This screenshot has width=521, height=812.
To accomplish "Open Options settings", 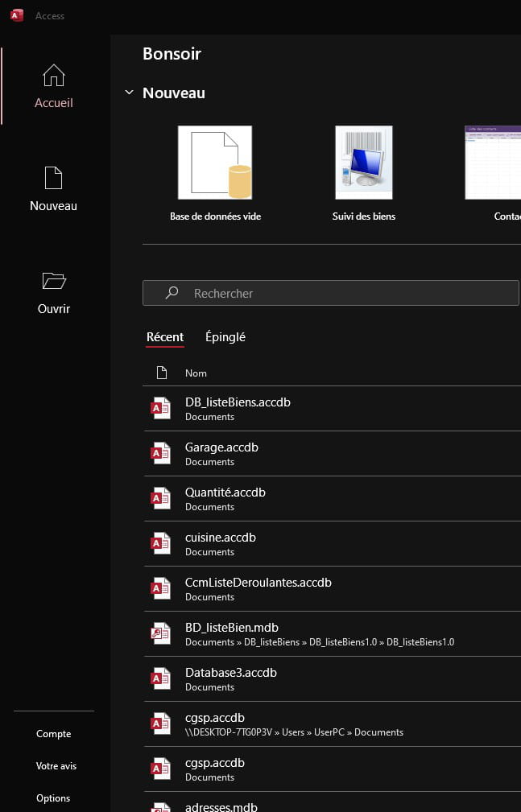I will pos(53,798).
